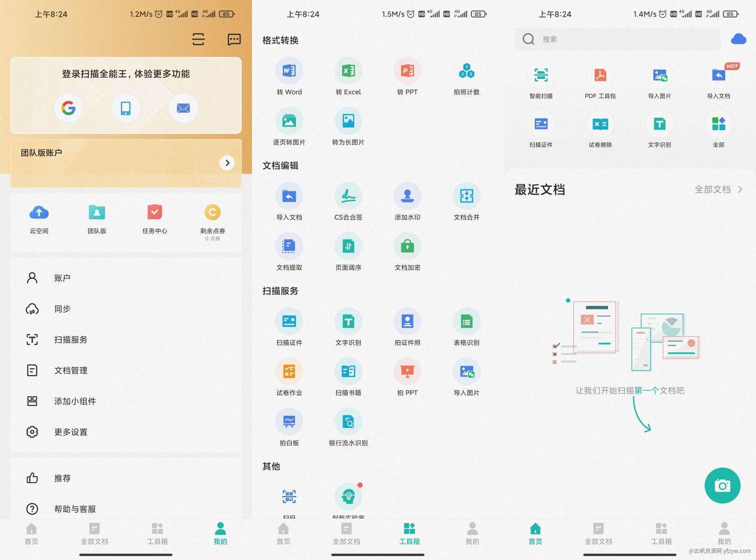Viewport: 756px width, 560px height.
Task: Open the 全部 all tools icon
Action: (x=719, y=130)
